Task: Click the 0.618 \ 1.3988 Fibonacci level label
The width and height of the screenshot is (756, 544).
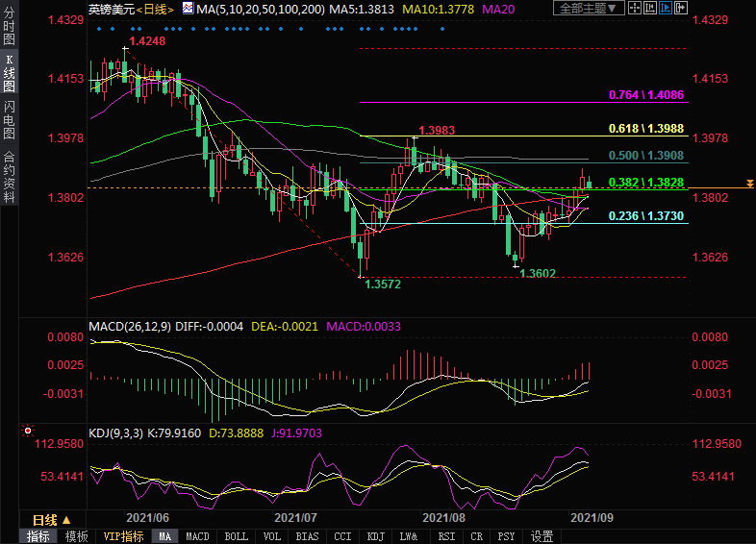Action: point(646,129)
